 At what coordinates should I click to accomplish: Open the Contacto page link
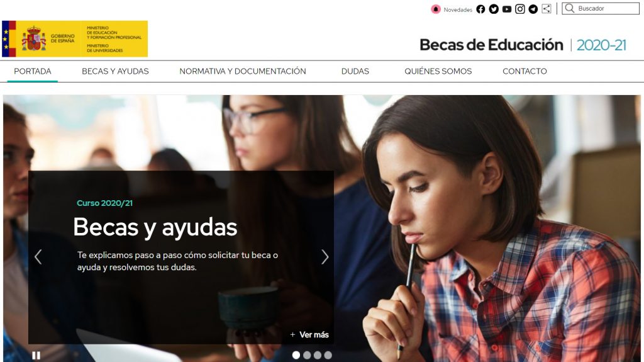coord(525,71)
